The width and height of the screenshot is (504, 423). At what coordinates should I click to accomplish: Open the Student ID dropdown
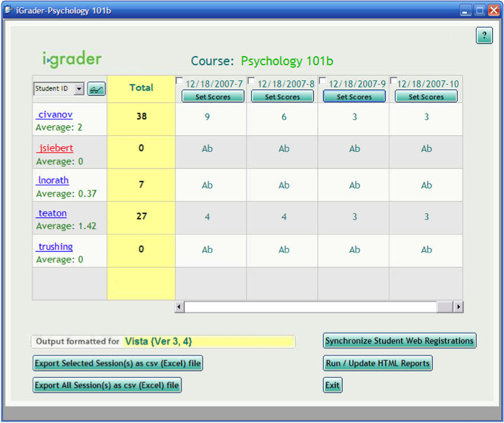tap(79, 89)
